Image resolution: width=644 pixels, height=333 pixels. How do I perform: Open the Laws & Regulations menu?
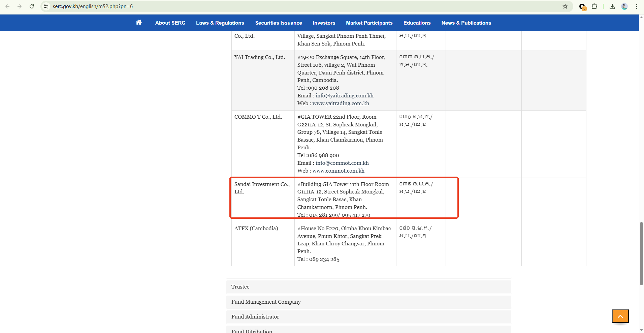[x=220, y=23]
